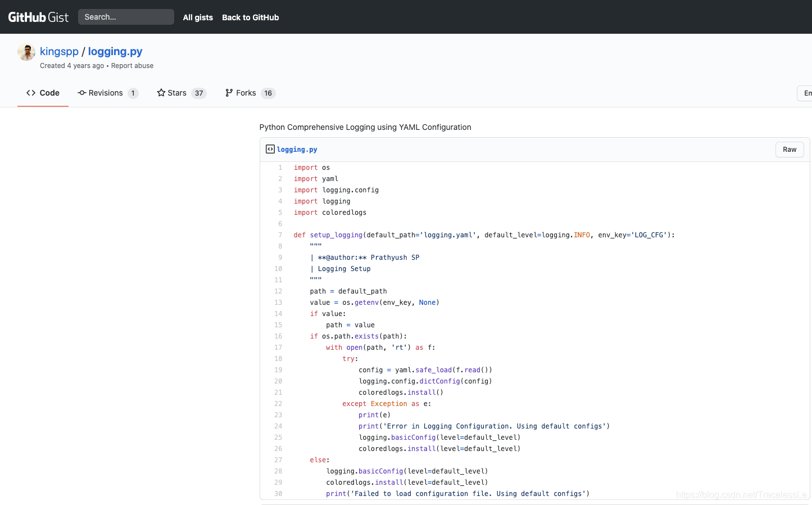Screen dimensions: 812x505
Task: Click the 'Failed to load configuration file' print line
Action: tap(458, 494)
